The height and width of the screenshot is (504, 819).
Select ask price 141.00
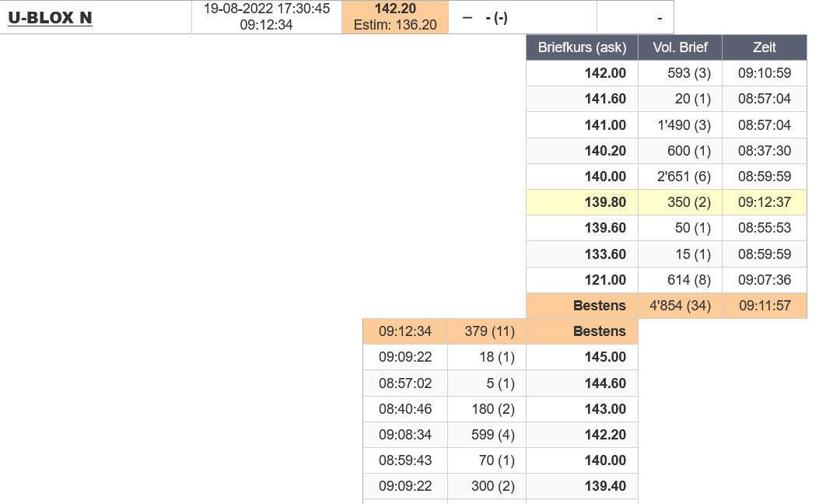[x=605, y=125]
